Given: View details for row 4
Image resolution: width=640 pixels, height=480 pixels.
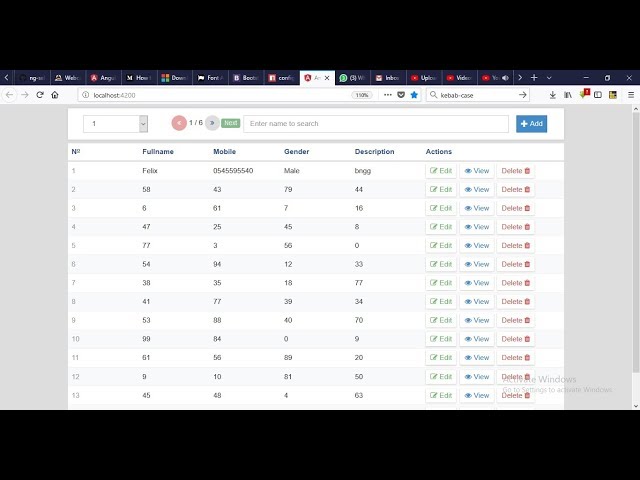Looking at the screenshot, I should 477,227.
